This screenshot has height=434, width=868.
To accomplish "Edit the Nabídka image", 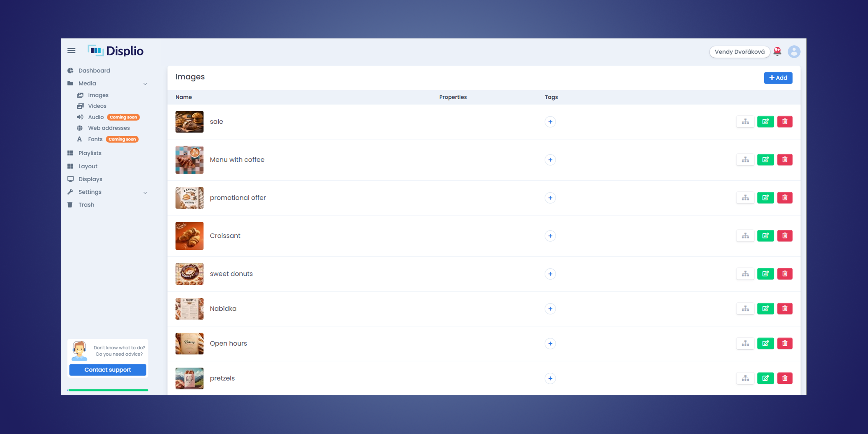I will (x=765, y=309).
